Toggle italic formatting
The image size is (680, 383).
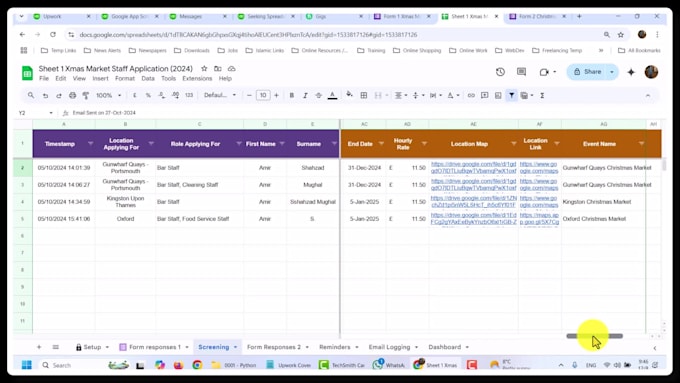pyautogui.click(x=305, y=95)
